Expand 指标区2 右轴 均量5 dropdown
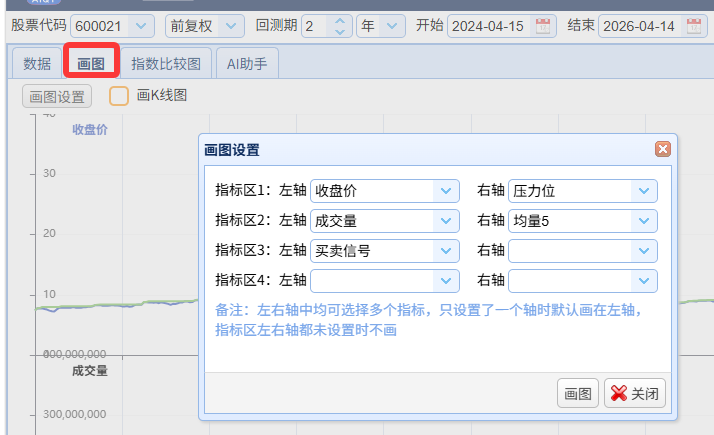 pos(644,221)
